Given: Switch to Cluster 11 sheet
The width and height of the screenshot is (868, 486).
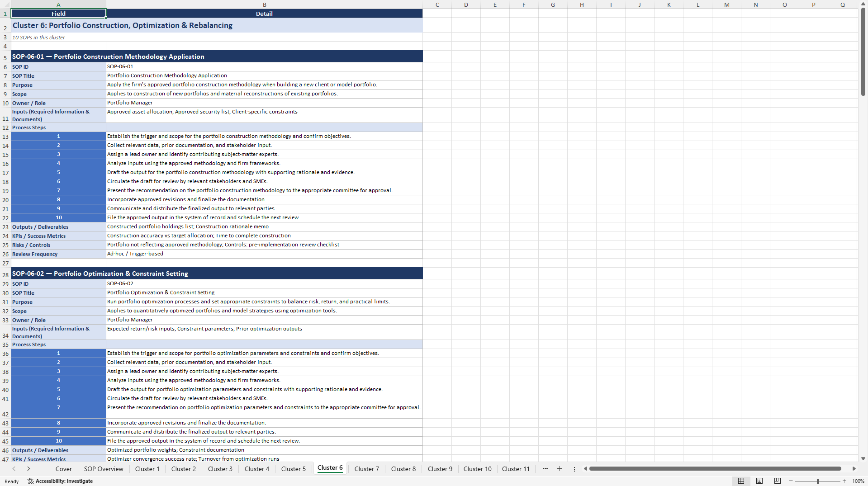Looking at the screenshot, I should (x=516, y=469).
